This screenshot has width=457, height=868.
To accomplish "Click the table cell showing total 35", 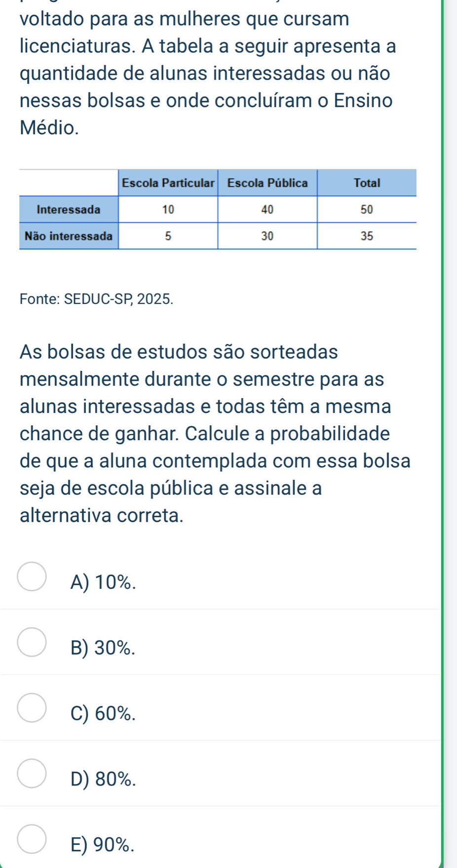I will click(367, 236).
